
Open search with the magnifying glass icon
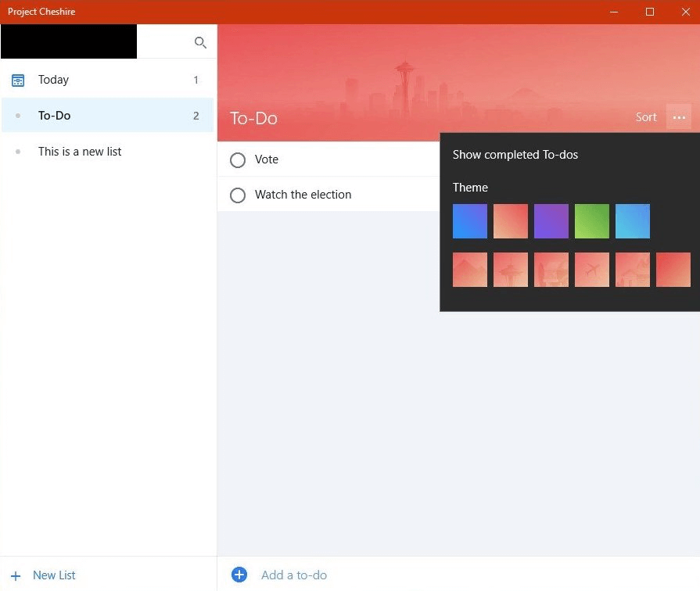[x=200, y=41]
